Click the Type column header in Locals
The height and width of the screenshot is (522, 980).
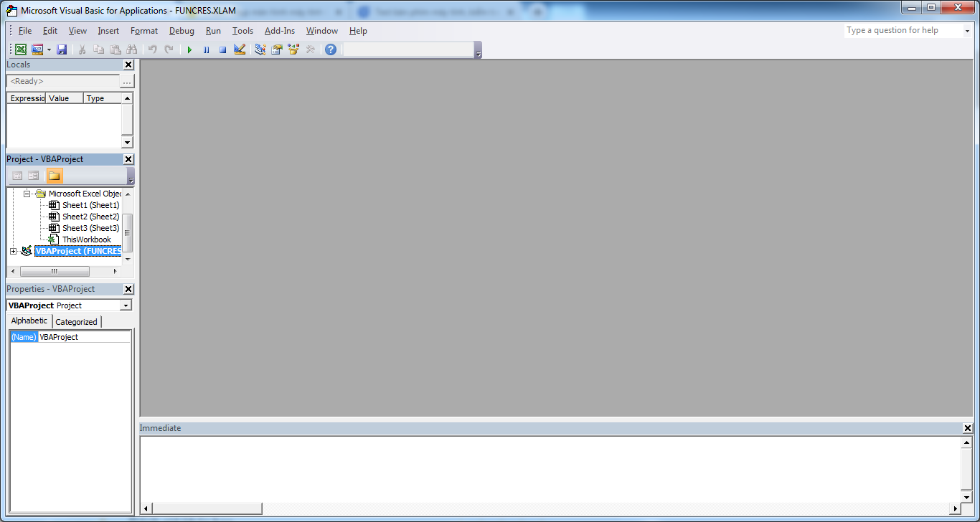[103, 98]
